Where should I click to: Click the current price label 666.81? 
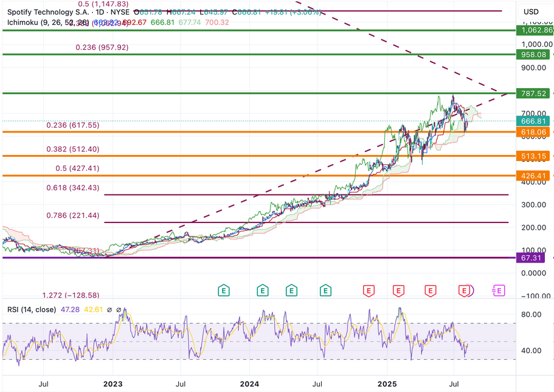(x=533, y=120)
